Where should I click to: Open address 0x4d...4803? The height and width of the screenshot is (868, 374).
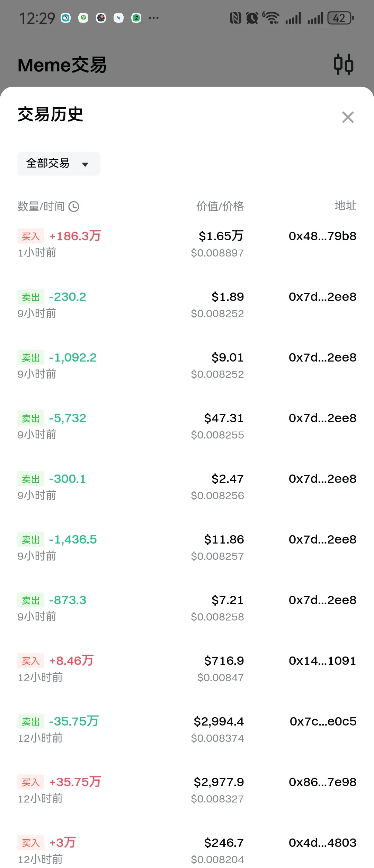[322, 843]
